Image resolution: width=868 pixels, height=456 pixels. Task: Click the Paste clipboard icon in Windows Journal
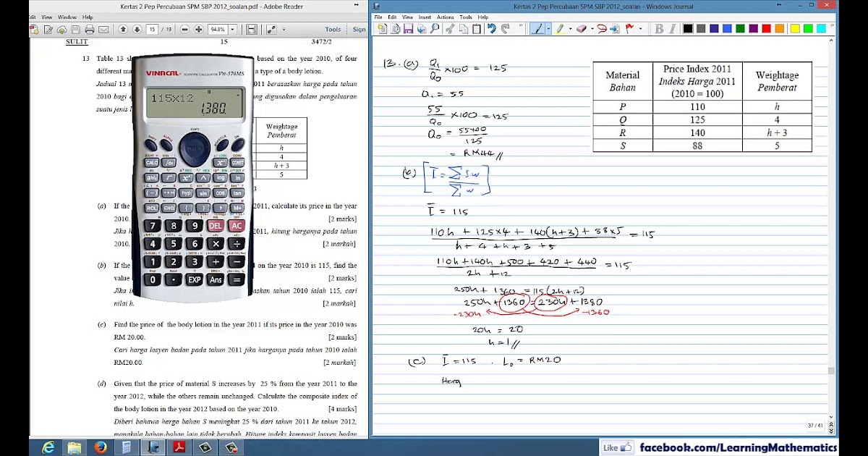tap(477, 29)
